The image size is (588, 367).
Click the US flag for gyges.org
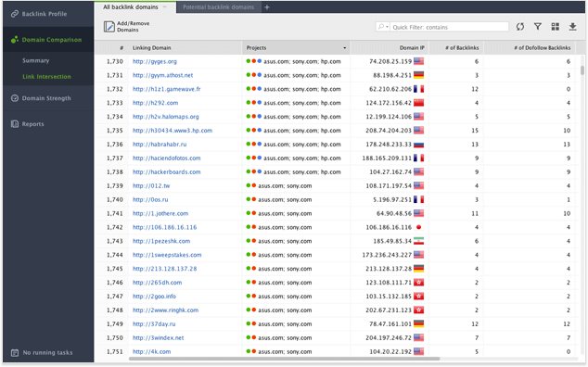tap(418, 61)
